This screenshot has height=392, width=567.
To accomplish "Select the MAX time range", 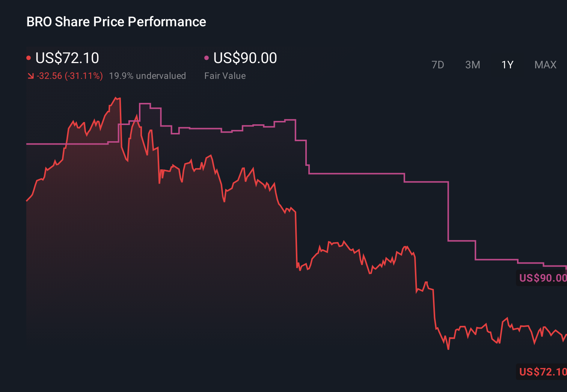I will point(545,65).
